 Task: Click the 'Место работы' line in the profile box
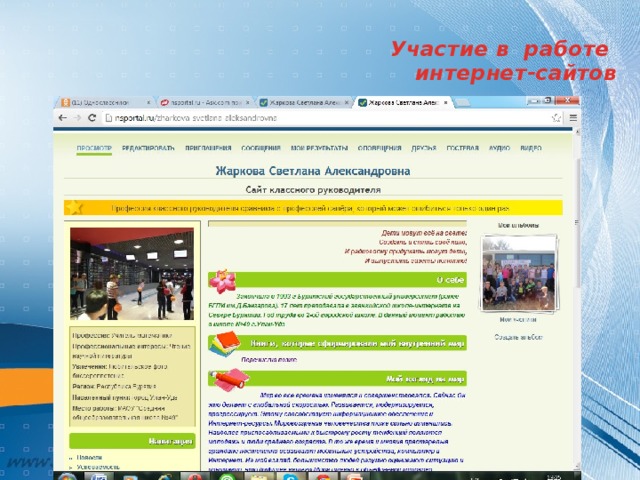point(124,413)
